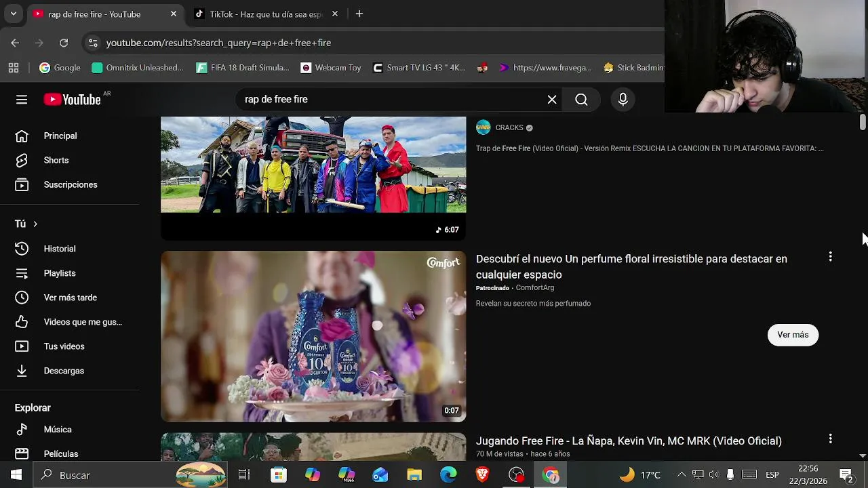This screenshot has height=488, width=868.
Task: Open the CRACKS channel avatar
Action: 484,127
